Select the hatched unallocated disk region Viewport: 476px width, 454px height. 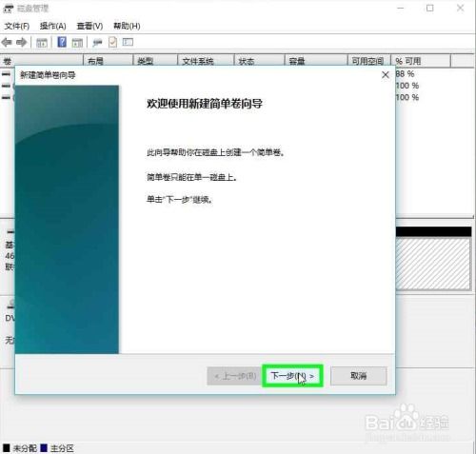(x=433, y=264)
